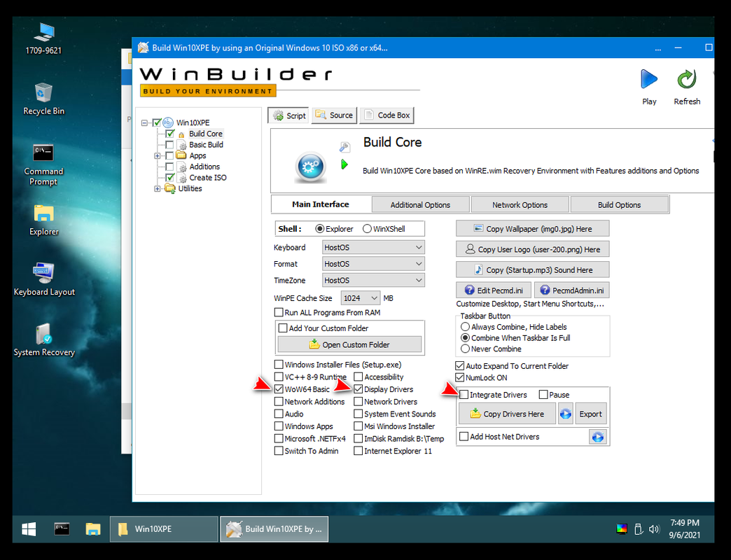Switch to Win10XPE folder taskbar window
Image resolution: width=731 pixels, height=560 pixels.
pyautogui.click(x=164, y=528)
